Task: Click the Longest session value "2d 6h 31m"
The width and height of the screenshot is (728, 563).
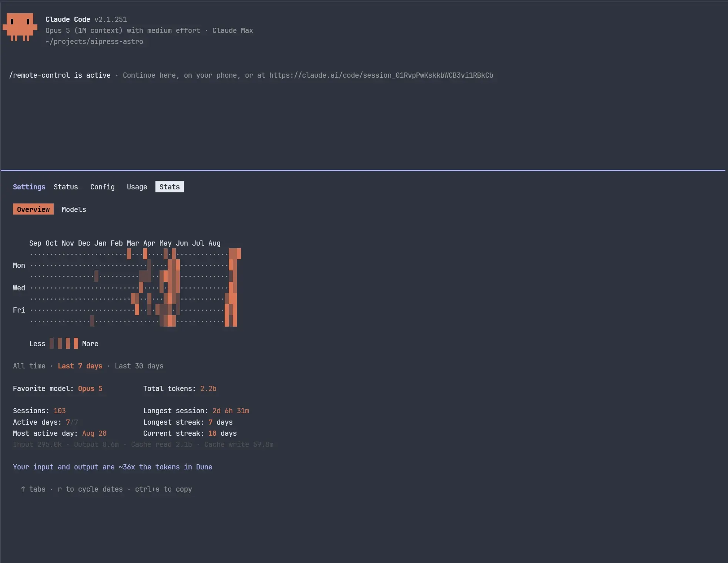Action: pyautogui.click(x=231, y=411)
